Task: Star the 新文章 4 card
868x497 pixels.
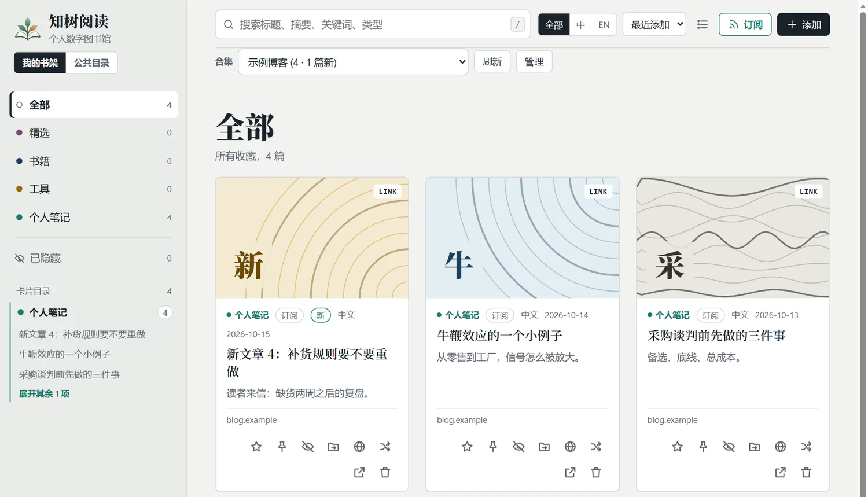Action: click(x=256, y=447)
